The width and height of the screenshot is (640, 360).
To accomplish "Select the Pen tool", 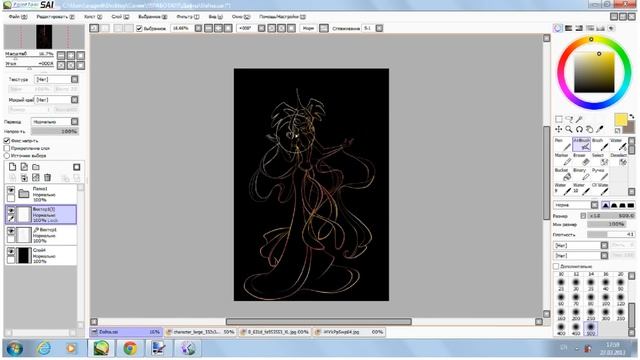I will pos(562,144).
